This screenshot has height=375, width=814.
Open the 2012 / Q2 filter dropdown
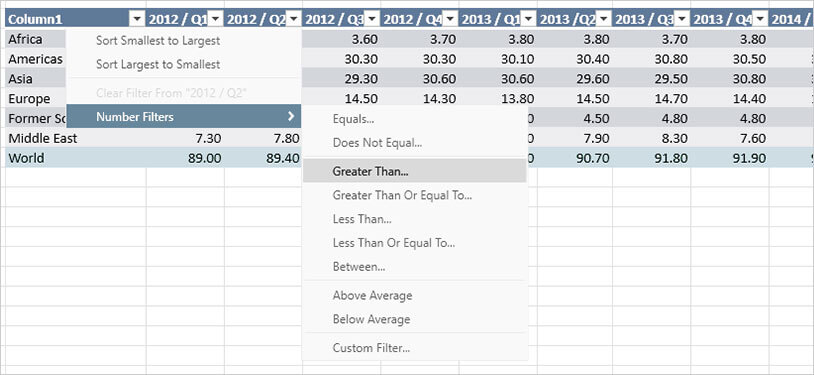293,20
